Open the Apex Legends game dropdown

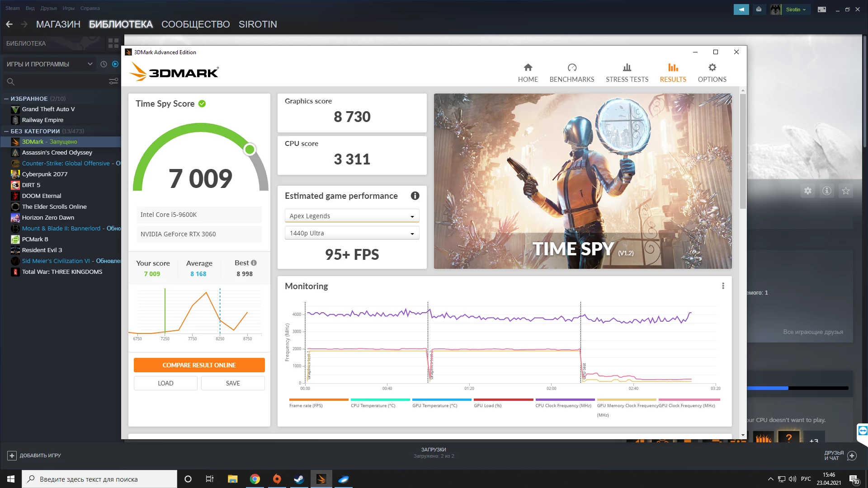[x=352, y=216]
